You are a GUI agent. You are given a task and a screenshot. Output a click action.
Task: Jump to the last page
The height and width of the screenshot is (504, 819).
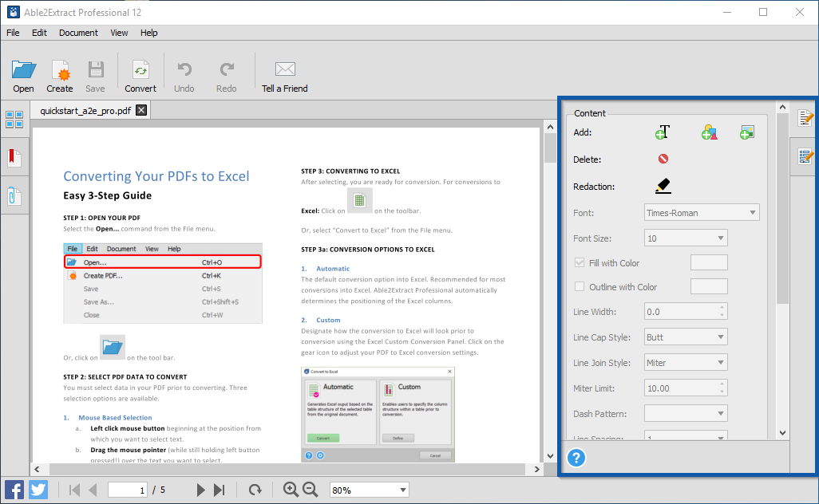(x=220, y=490)
